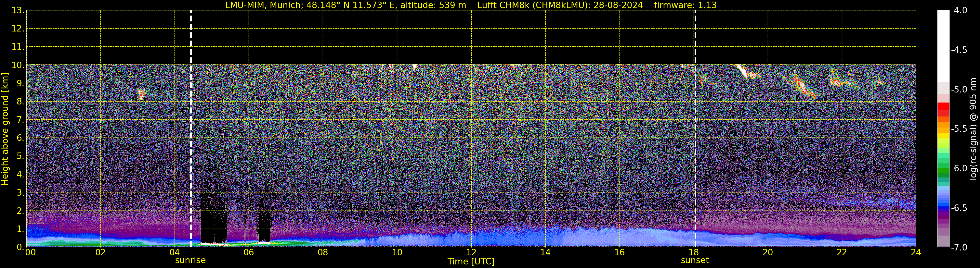This screenshot has width=980, height=268.
Task: Click the time axis tick '18'
Action: click(694, 252)
